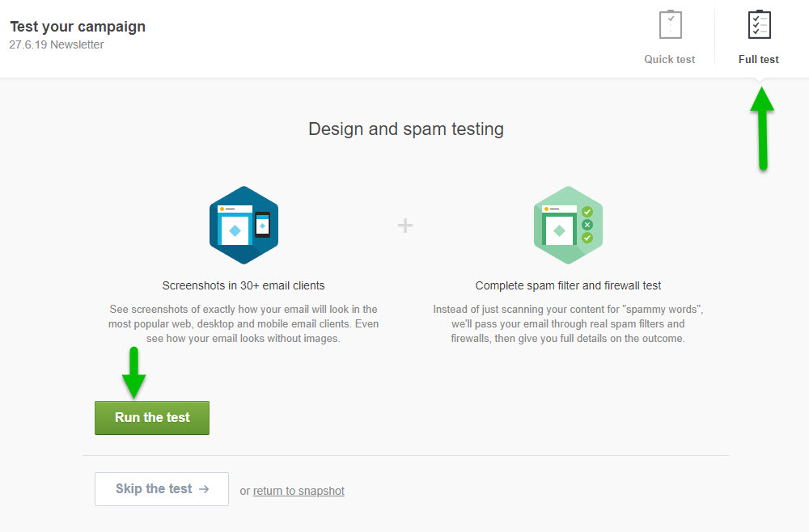Select the Full test checklist icon
This screenshot has height=532, width=809.
tap(759, 24)
